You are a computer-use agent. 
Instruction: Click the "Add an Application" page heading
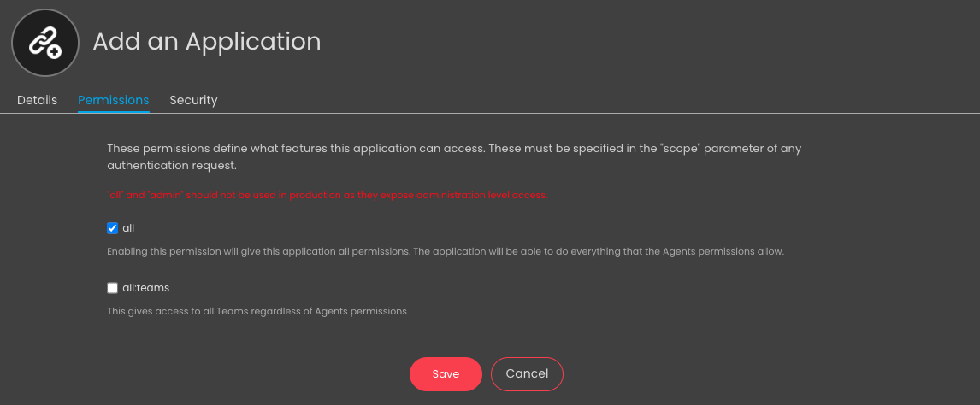coord(207,42)
